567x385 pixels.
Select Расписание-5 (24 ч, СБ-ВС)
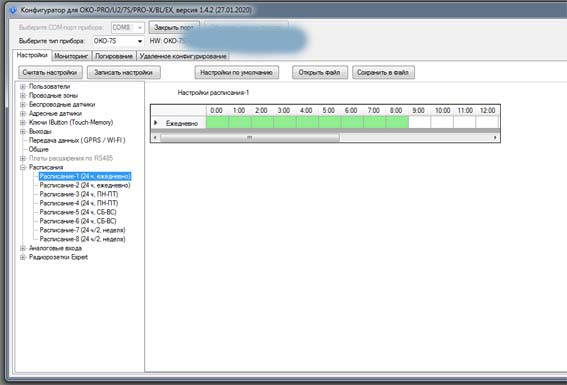[78, 212]
